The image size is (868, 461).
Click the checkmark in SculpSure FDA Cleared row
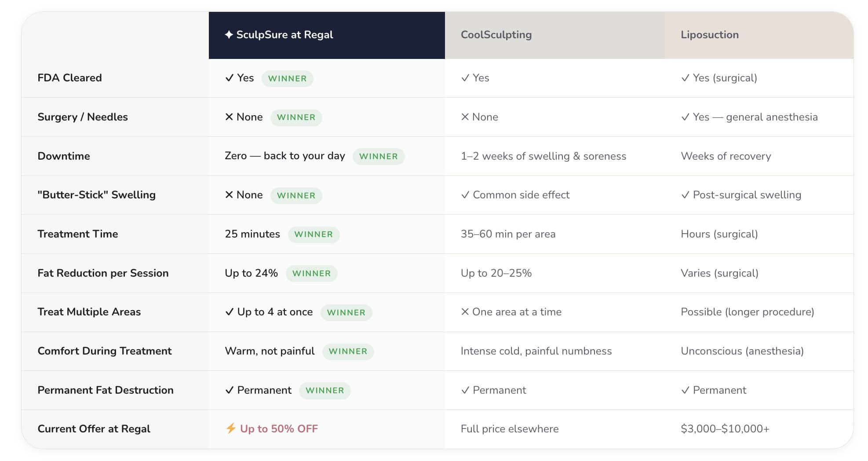coord(229,78)
